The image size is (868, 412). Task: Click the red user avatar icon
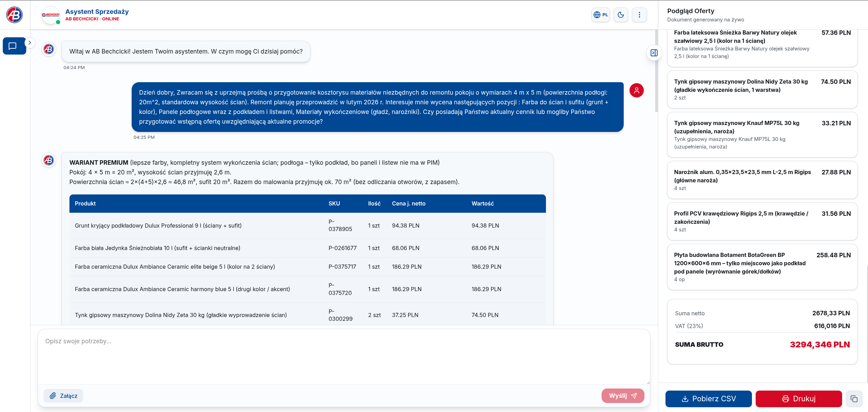(x=636, y=90)
